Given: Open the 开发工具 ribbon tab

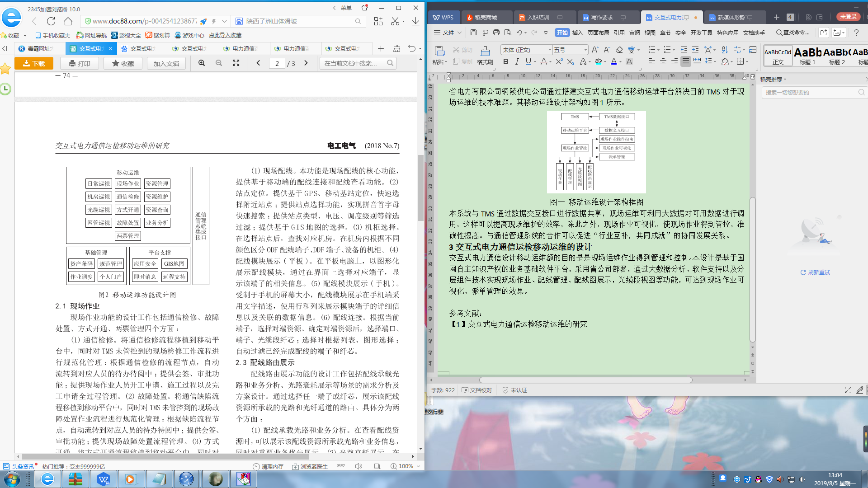Looking at the screenshot, I should [701, 33].
